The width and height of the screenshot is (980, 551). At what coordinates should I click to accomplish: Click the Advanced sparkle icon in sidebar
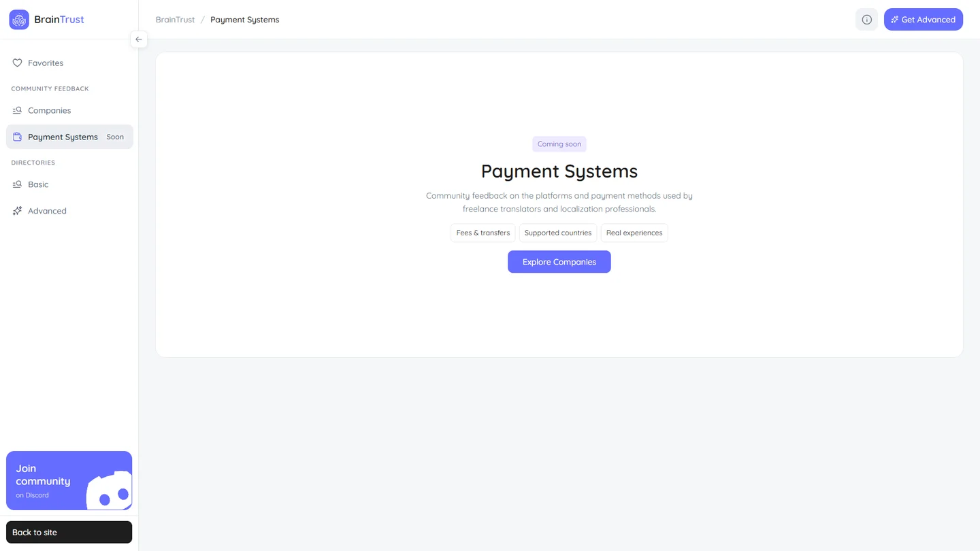click(17, 211)
